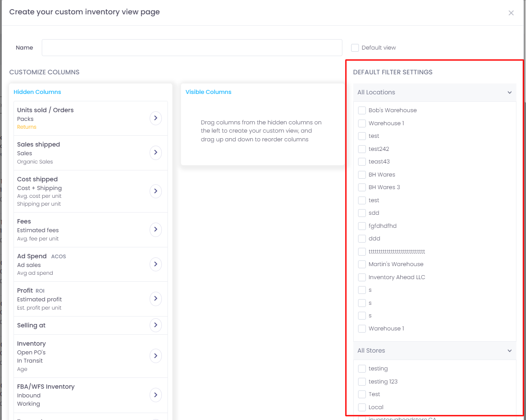
Task: Collapse the All Locations dropdown
Action: [x=509, y=92]
